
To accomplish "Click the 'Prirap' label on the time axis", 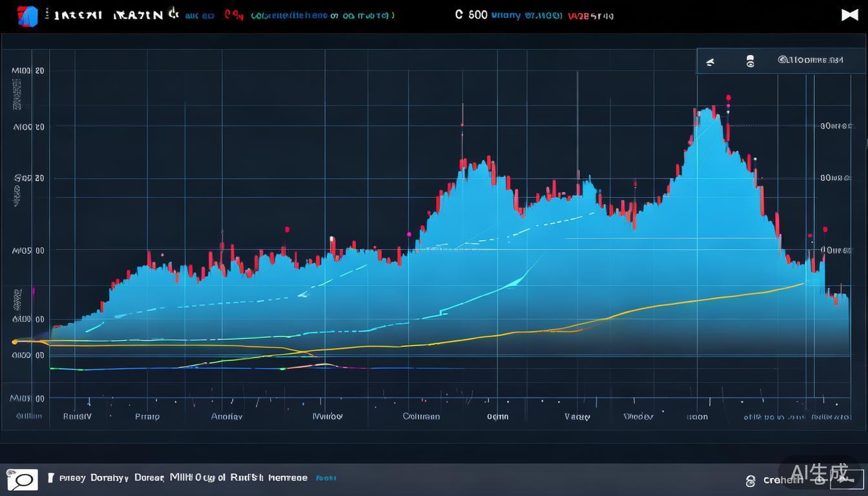I will 147,417.
